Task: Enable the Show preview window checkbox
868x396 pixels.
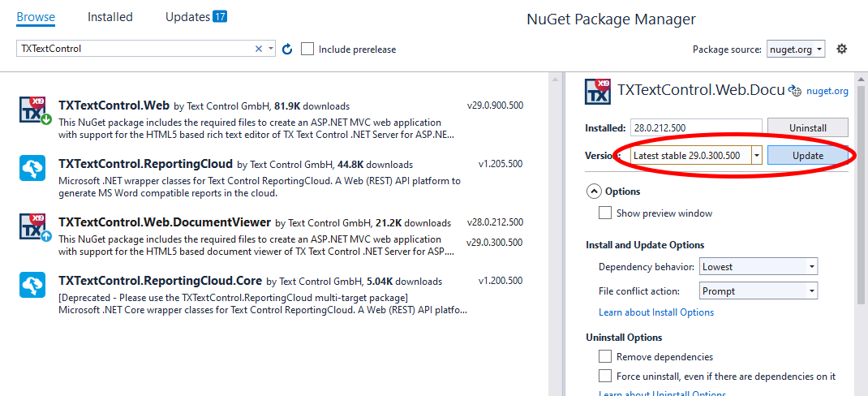Action: point(605,213)
